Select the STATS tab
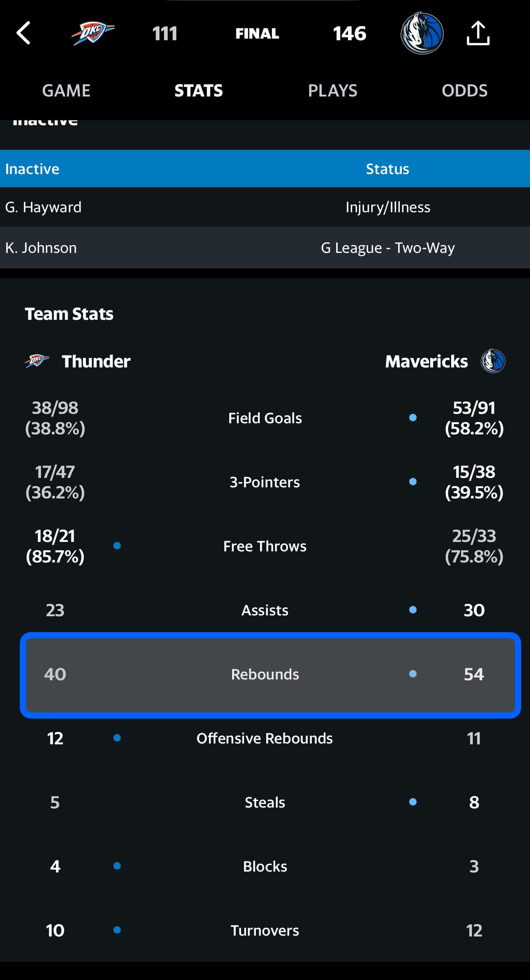530x980 pixels. pyautogui.click(x=198, y=91)
